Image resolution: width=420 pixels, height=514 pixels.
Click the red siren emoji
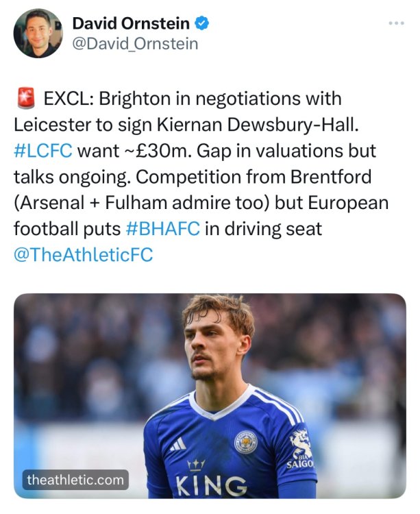click(25, 99)
